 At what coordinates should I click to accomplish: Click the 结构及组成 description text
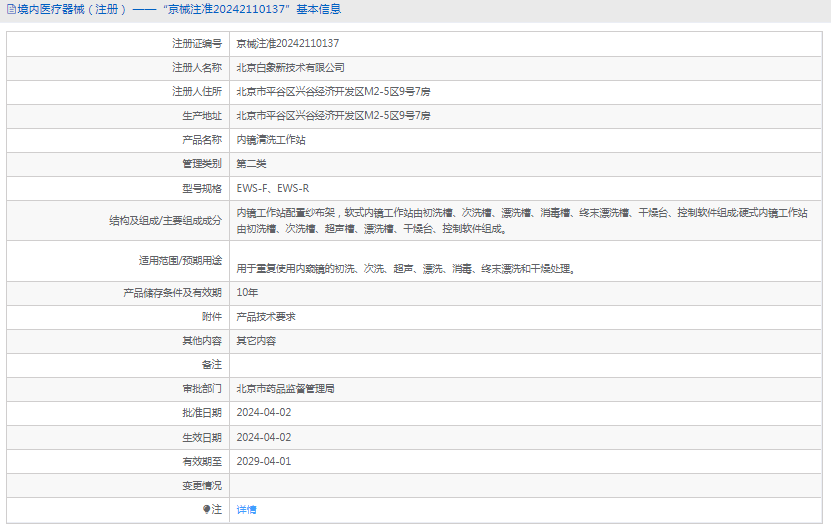[522, 221]
